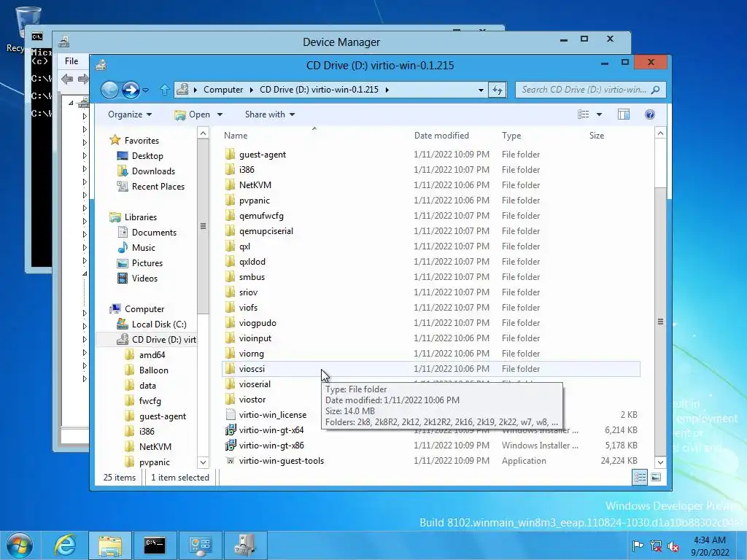This screenshot has width=747, height=560.
Task: Click Computer in the address breadcrumb
Action: point(223,90)
